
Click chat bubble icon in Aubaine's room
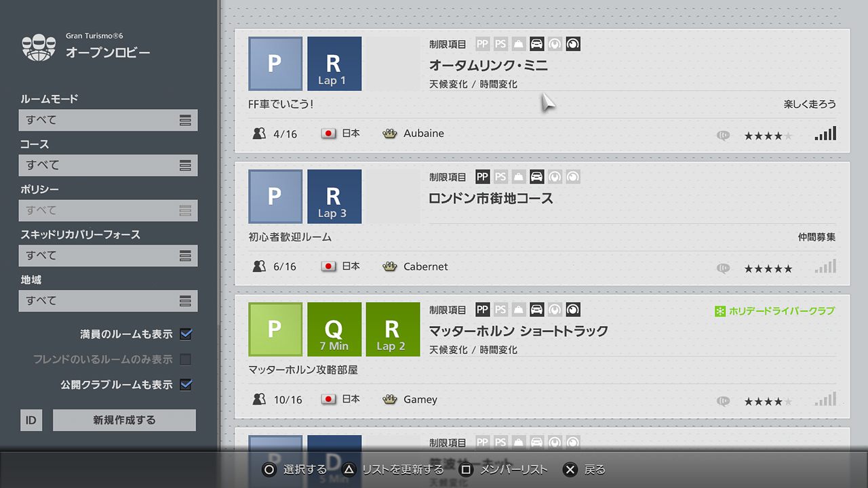[724, 136]
